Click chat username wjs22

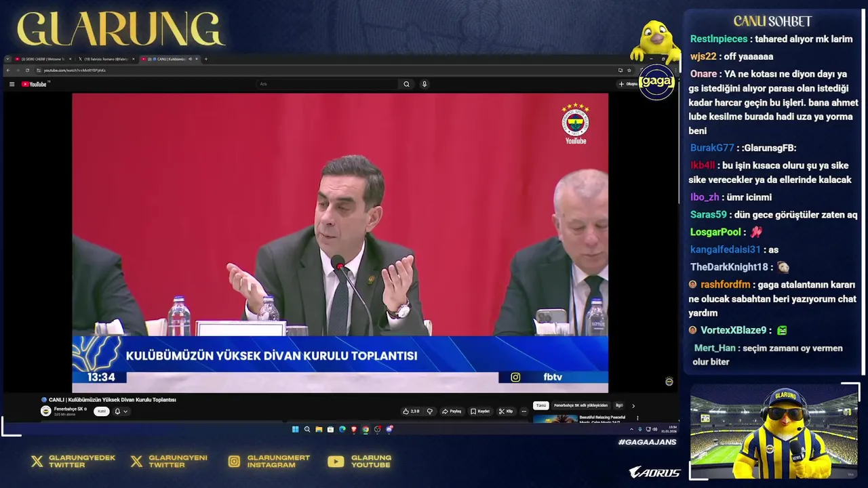click(x=703, y=56)
